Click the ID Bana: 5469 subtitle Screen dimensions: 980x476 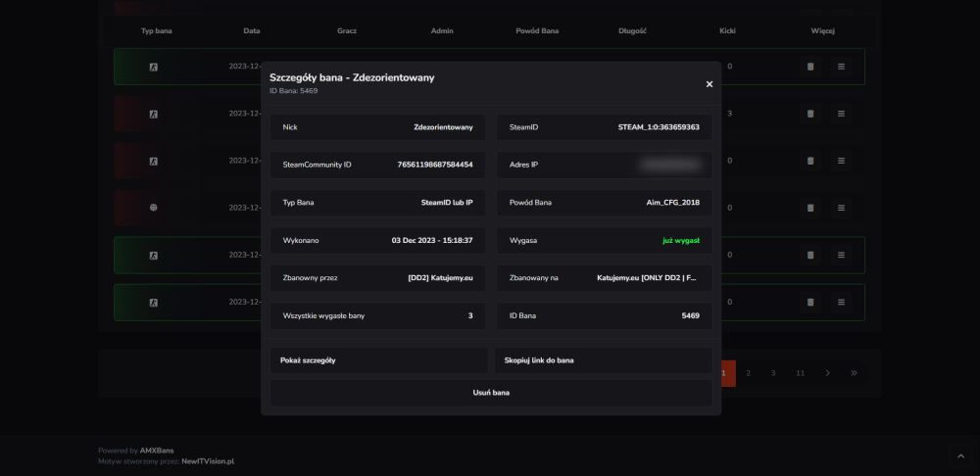click(294, 91)
